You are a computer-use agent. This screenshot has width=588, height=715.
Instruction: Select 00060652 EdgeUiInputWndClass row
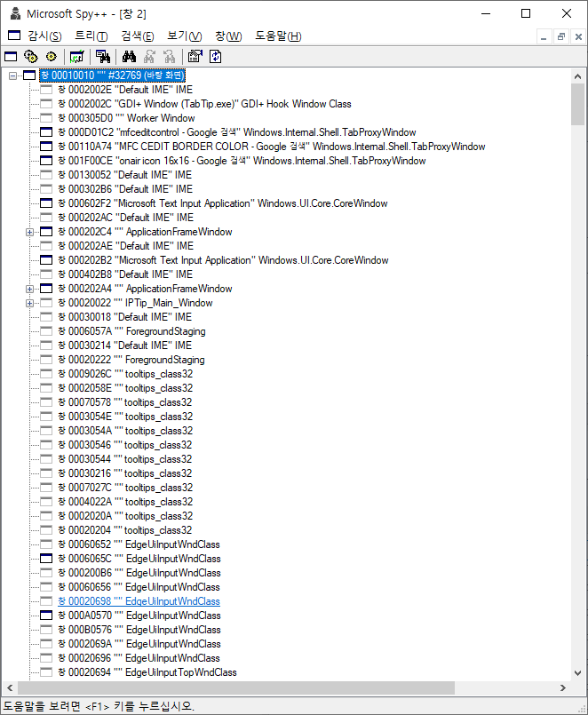coord(139,544)
